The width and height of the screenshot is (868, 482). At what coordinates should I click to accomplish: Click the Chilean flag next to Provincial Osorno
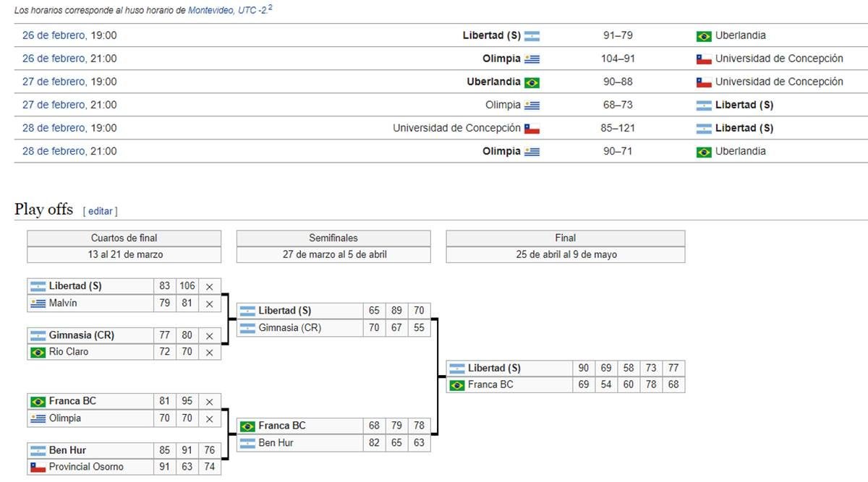point(38,468)
